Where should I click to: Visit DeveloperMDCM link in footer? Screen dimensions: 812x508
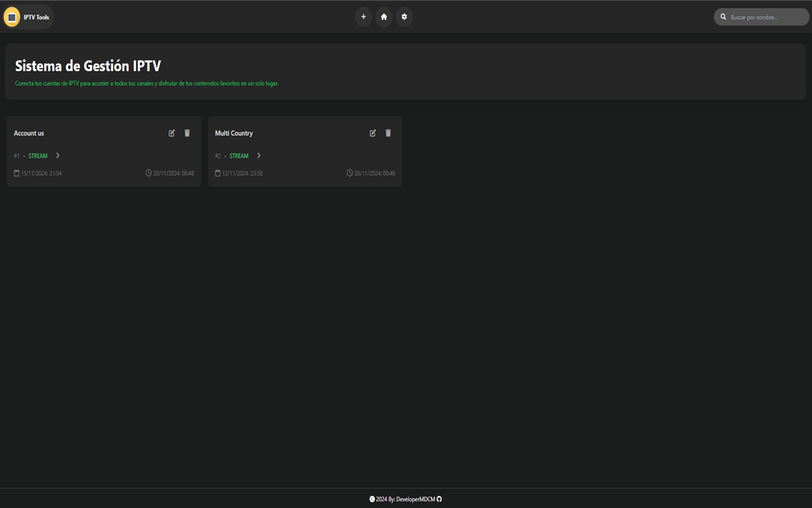tap(416, 499)
